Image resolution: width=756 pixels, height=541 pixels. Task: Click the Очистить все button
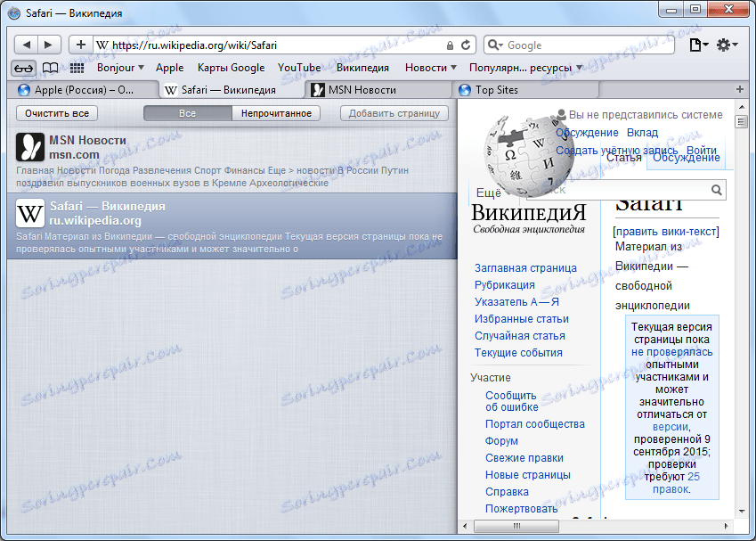pyautogui.click(x=57, y=113)
